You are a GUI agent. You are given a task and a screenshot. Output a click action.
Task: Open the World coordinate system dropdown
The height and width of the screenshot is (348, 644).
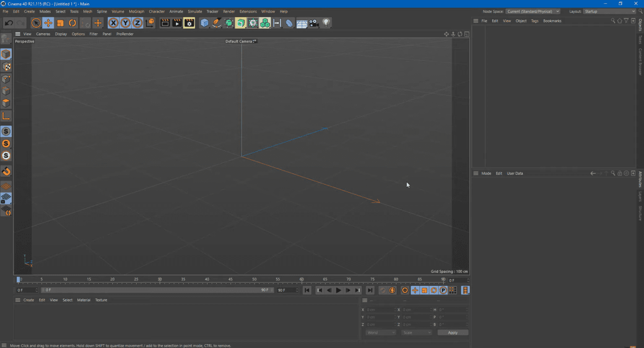[x=380, y=332]
